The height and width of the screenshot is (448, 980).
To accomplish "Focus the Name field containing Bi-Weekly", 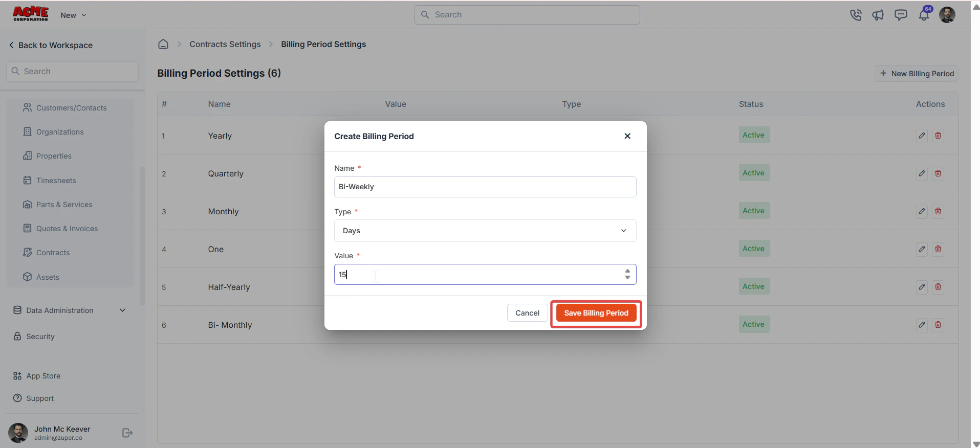I will (x=485, y=187).
